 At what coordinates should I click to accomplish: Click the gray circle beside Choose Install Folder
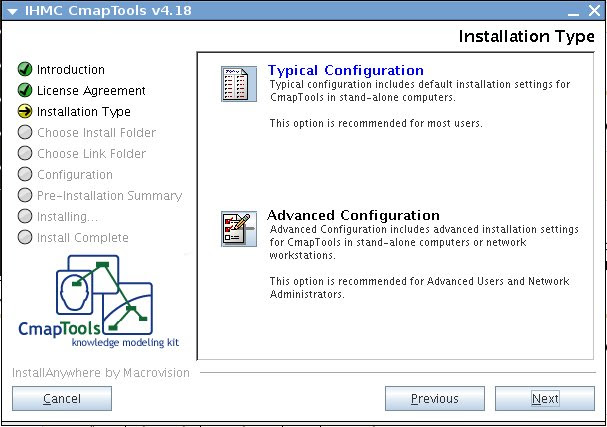pos(25,132)
